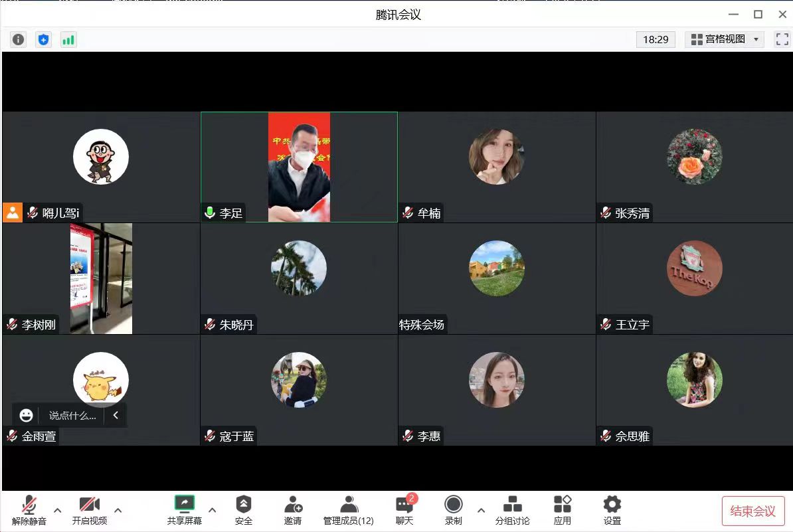Expand audio options arrow beside mute
This screenshot has height=532, width=793.
58,510
